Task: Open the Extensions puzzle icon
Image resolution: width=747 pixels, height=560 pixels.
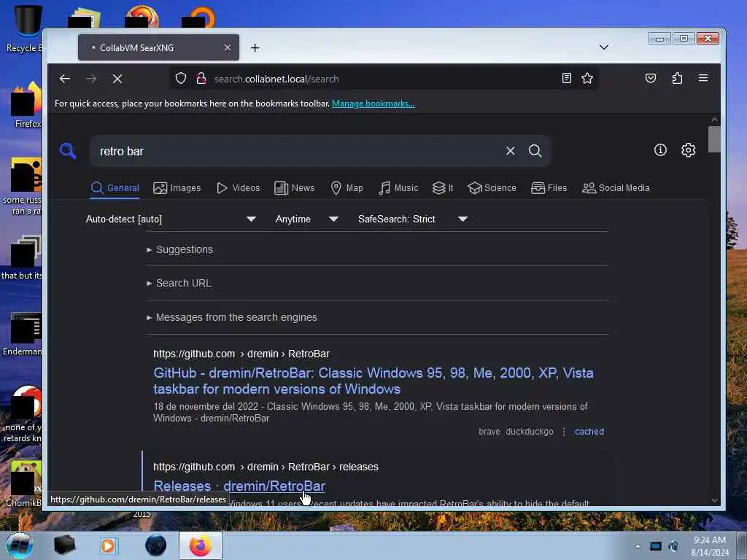Action: 677,78
